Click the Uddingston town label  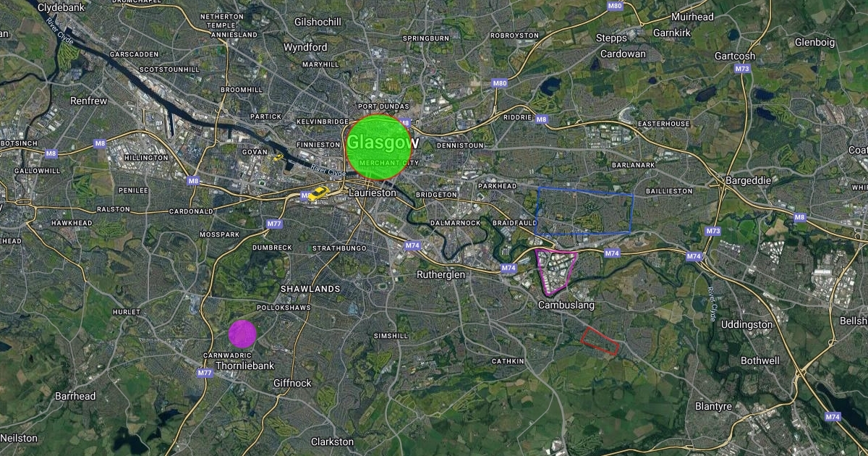746,325
